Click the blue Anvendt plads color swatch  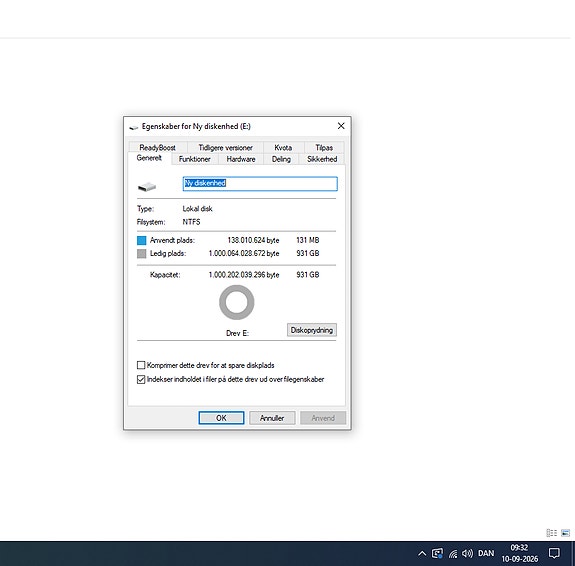(142, 240)
